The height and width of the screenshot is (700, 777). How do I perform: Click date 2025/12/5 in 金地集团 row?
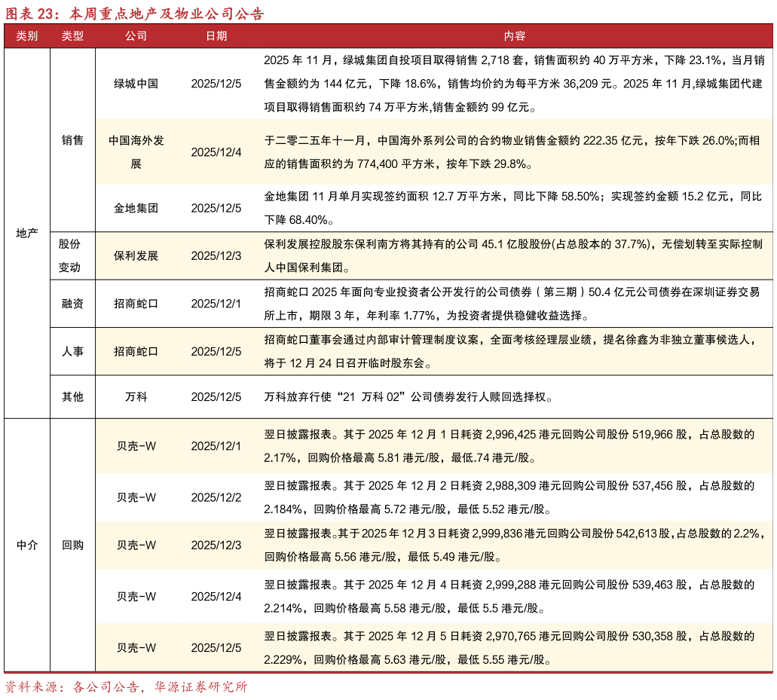(x=216, y=208)
